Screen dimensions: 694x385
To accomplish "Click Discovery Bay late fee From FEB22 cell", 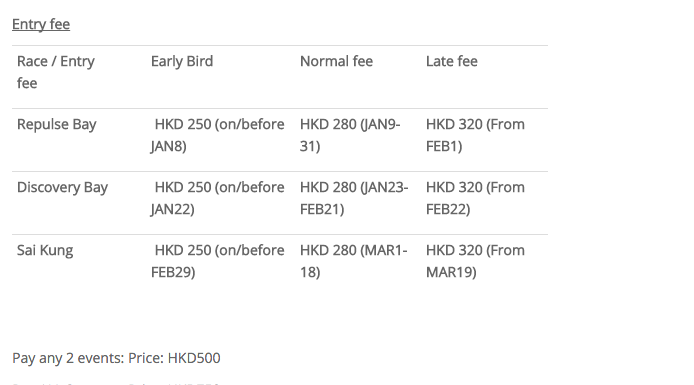I will pyautogui.click(x=475, y=198).
